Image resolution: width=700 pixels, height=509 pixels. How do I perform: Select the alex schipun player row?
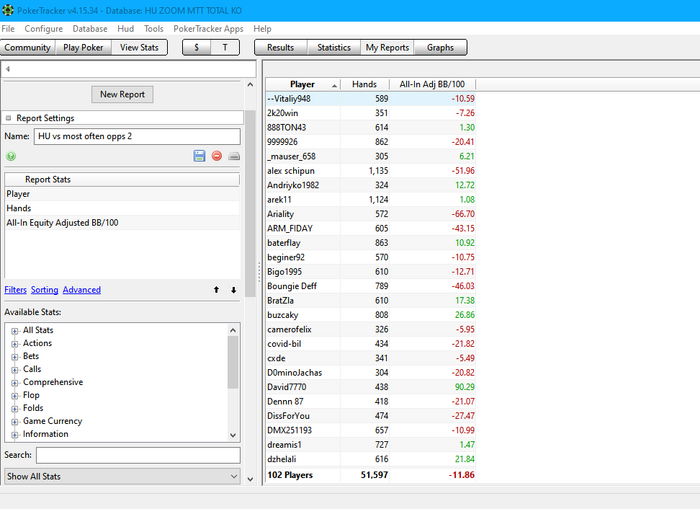point(371,171)
